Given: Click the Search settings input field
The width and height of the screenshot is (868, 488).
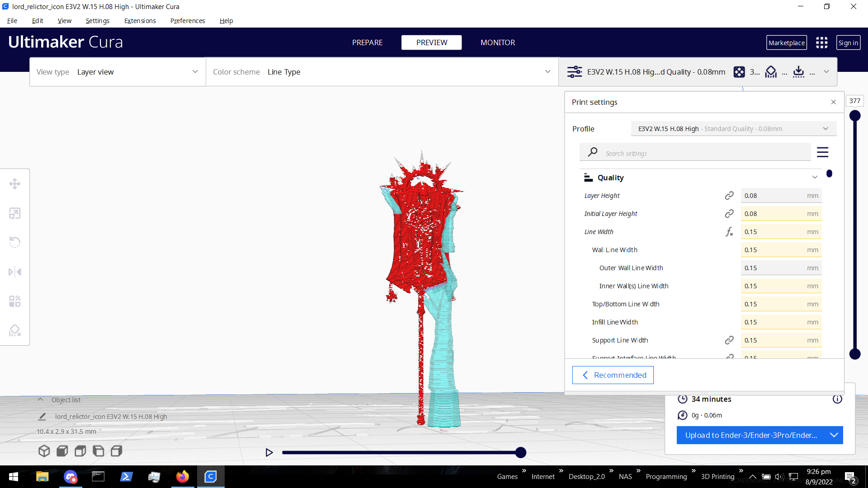Looking at the screenshot, I should click(x=695, y=152).
